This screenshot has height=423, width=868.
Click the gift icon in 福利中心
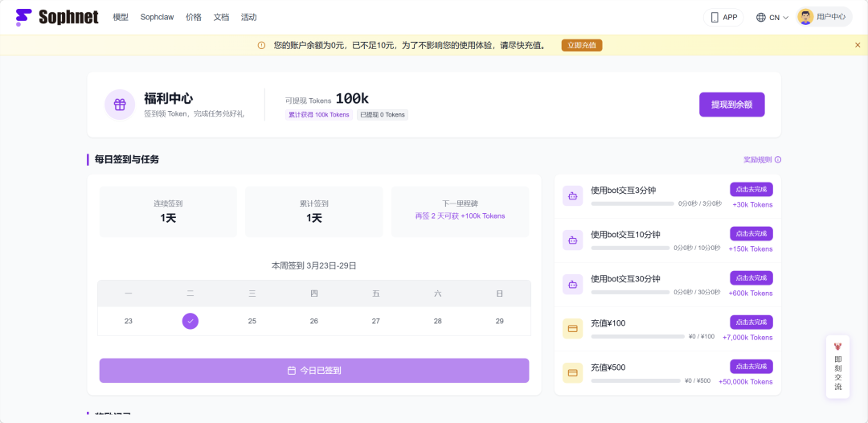point(120,105)
